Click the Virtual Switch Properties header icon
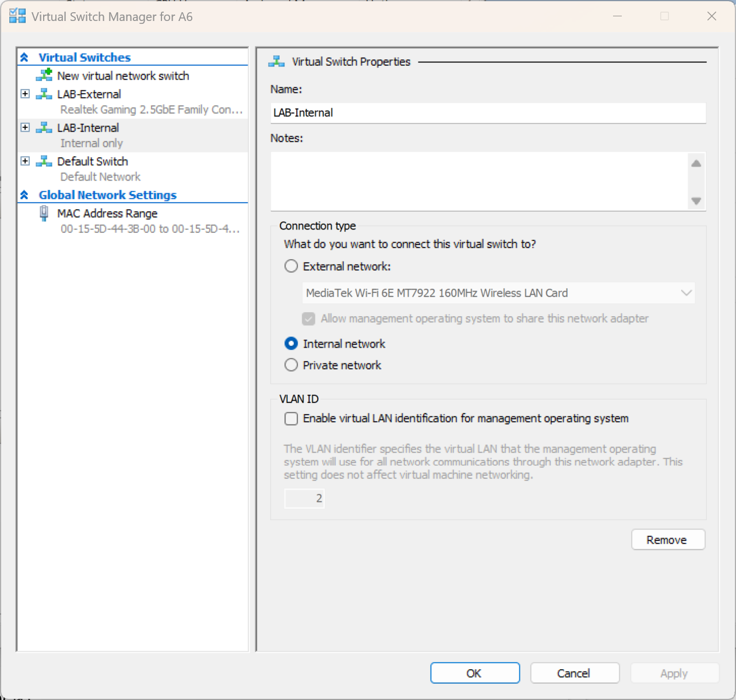The image size is (736, 700). tap(276, 61)
